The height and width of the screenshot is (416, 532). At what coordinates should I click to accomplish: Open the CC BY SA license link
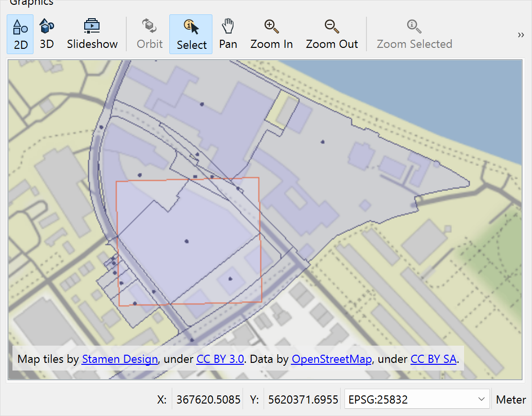pyautogui.click(x=433, y=359)
